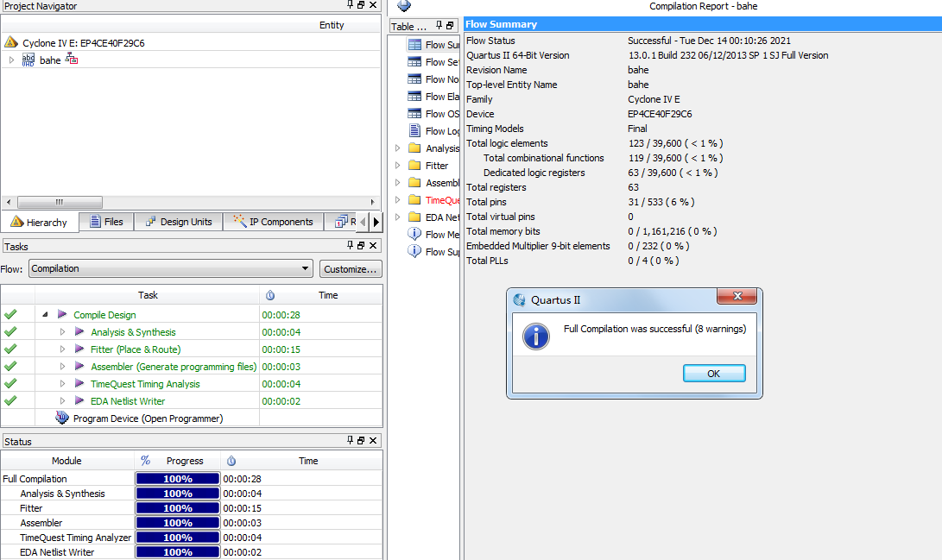942x560 pixels.
Task: Click the hierarchy icon next to bahe
Action: click(72, 59)
